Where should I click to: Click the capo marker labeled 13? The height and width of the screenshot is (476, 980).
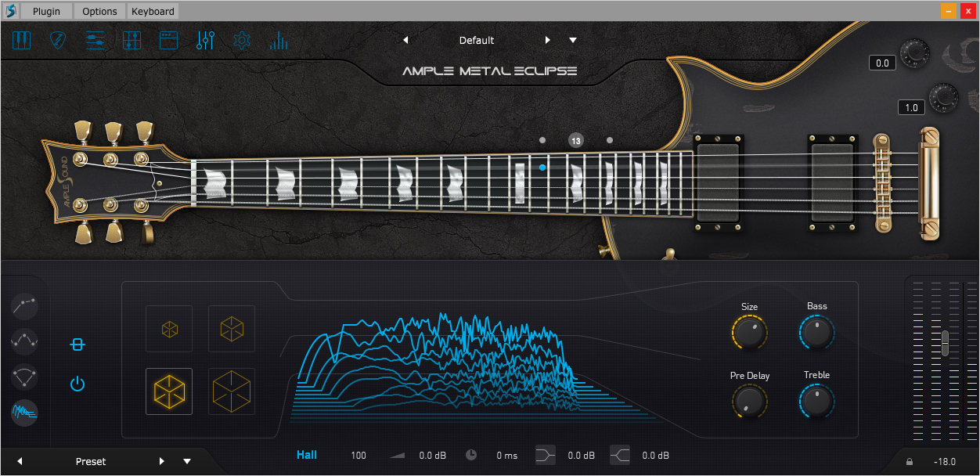576,141
